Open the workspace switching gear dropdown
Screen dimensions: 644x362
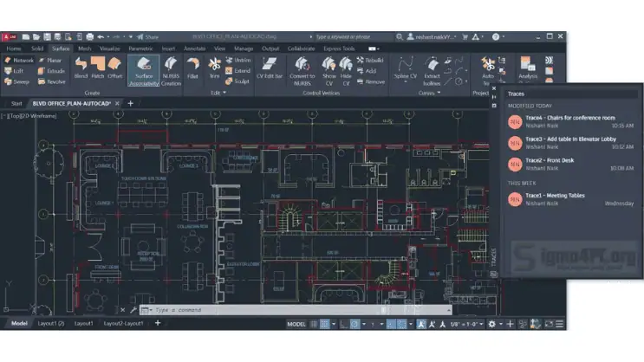tap(501, 324)
